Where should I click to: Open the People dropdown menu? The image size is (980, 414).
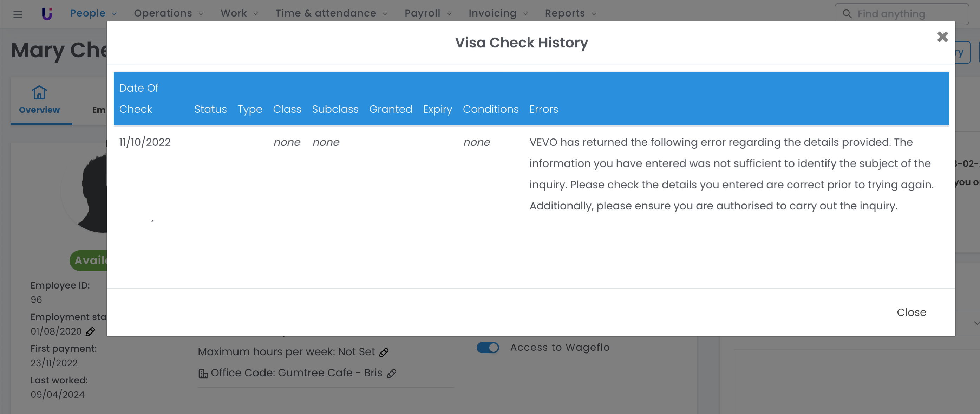click(93, 13)
